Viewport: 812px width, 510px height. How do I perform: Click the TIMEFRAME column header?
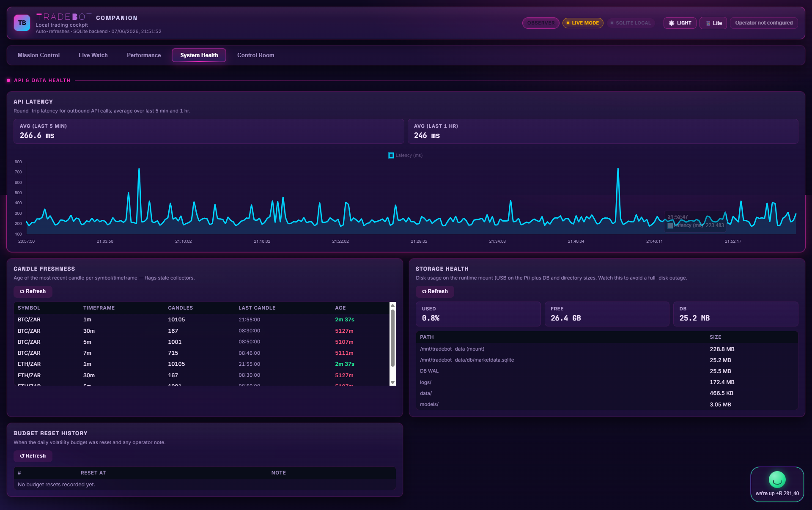99,308
